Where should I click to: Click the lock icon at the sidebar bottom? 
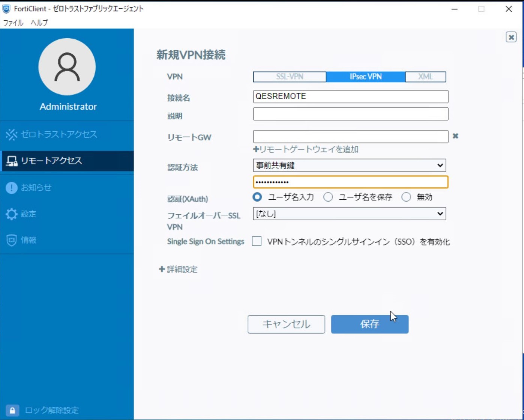pos(12,410)
